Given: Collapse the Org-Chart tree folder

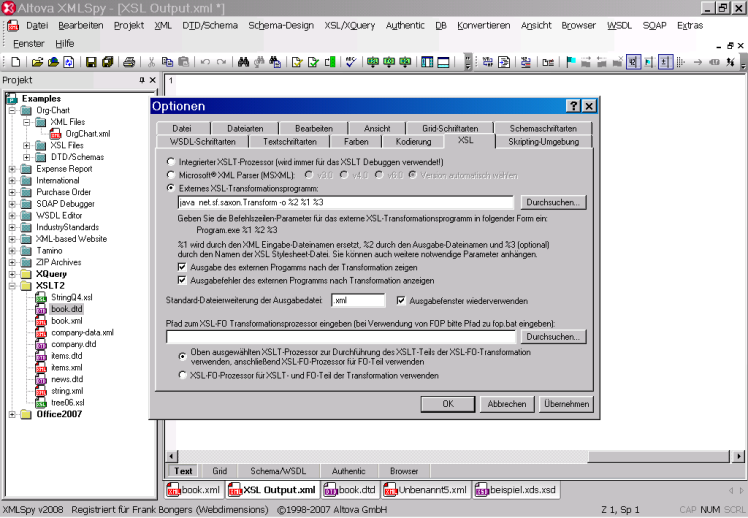Looking at the screenshot, I should pyautogui.click(x=12, y=111).
